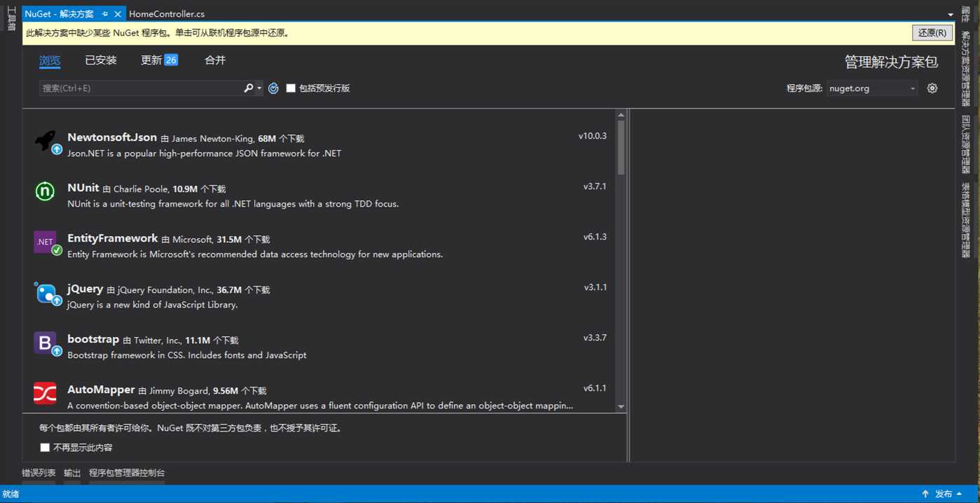Screen dimensions: 980x503
Task: Select the EntityFramework package name
Action: [x=113, y=238]
